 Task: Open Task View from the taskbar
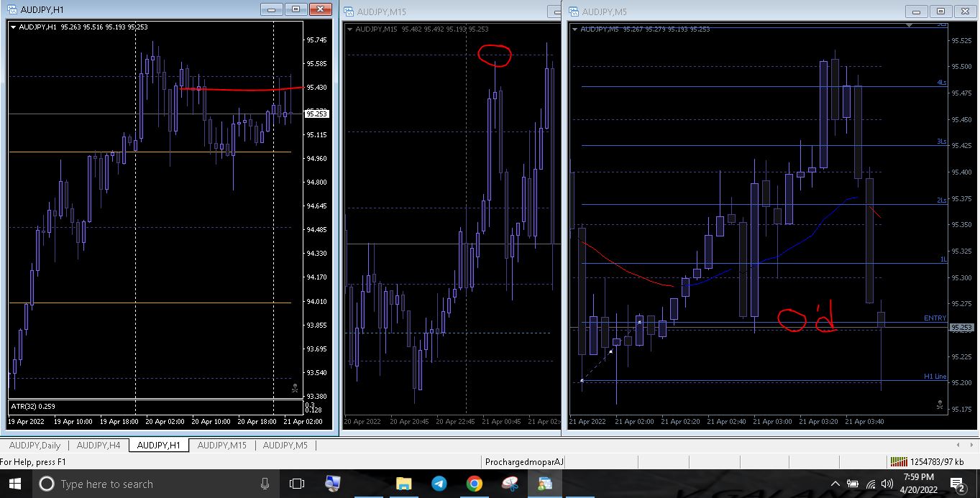[x=297, y=484]
